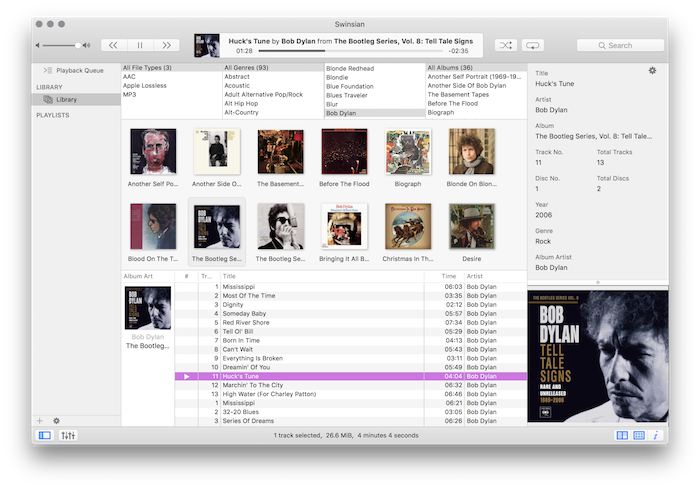Open The Basement Tapes album cover
This screenshot has width=700, height=489.
click(280, 151)
